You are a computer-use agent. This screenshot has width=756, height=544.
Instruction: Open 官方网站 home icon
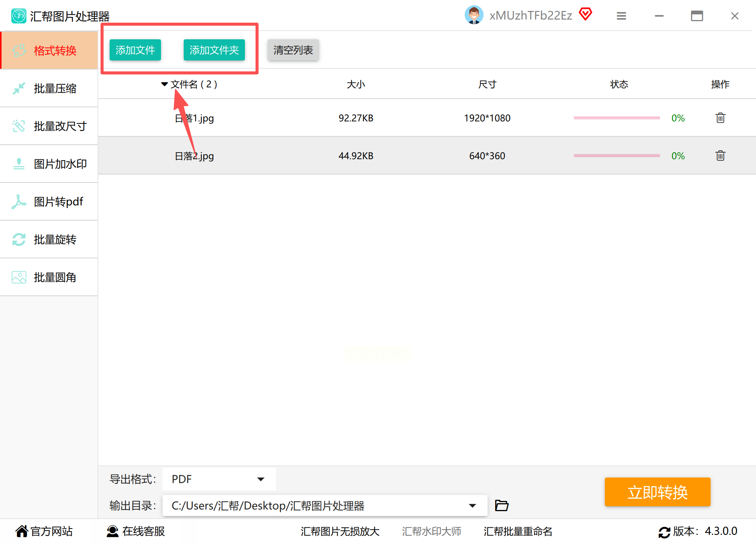(22, 531)
